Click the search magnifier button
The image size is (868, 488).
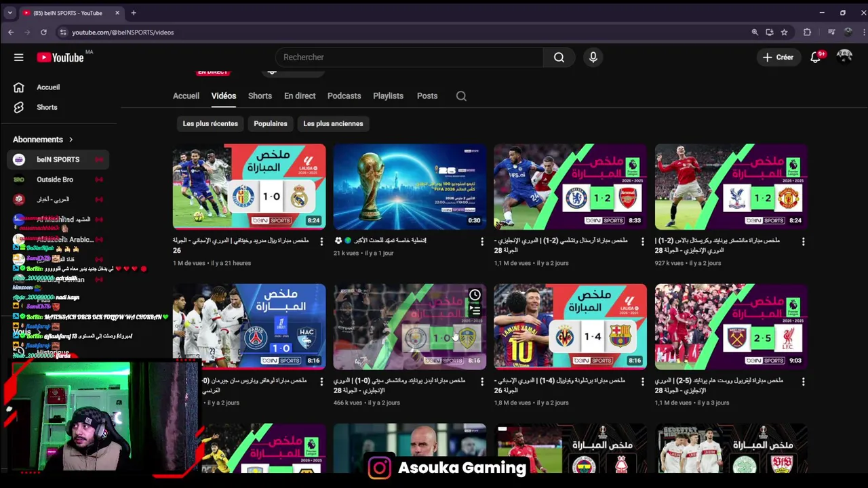[559, 58]
